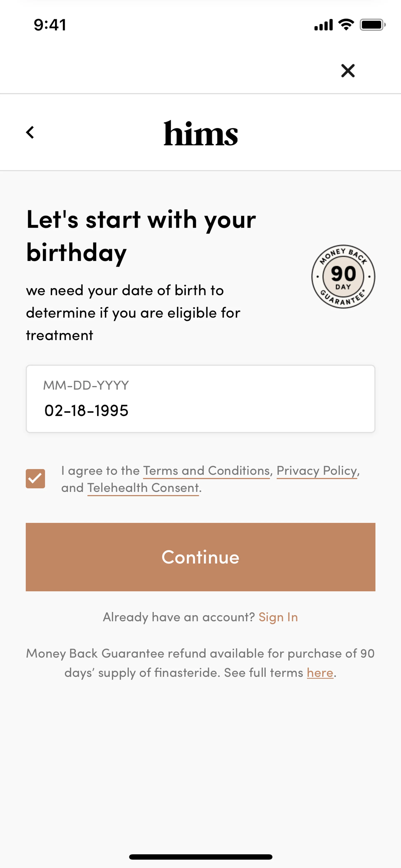
Task: Tap the hims logo
Action: click(200, 133)
